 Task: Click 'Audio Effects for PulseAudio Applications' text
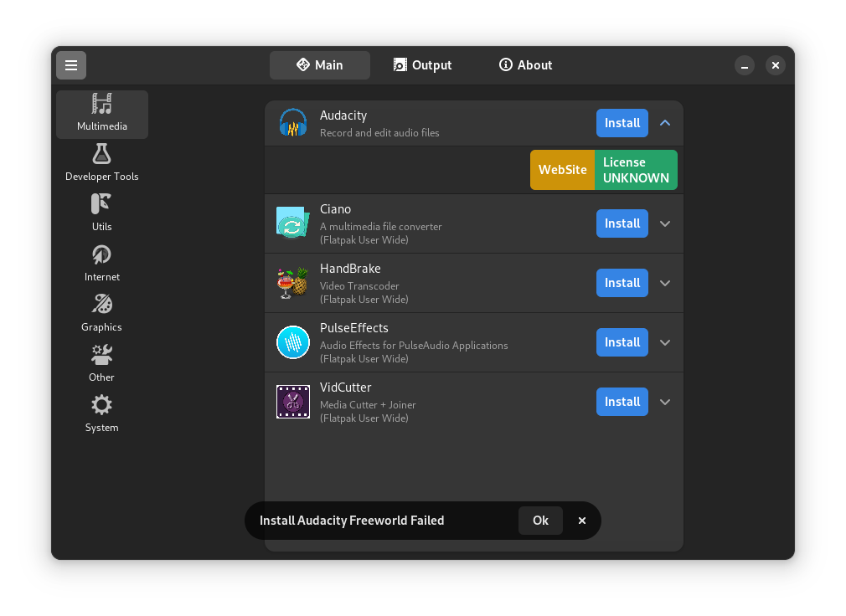pos(414,346)
